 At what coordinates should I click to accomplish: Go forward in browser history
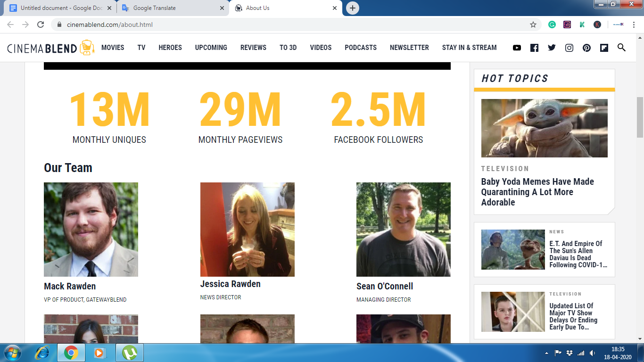tap(25, 25)
